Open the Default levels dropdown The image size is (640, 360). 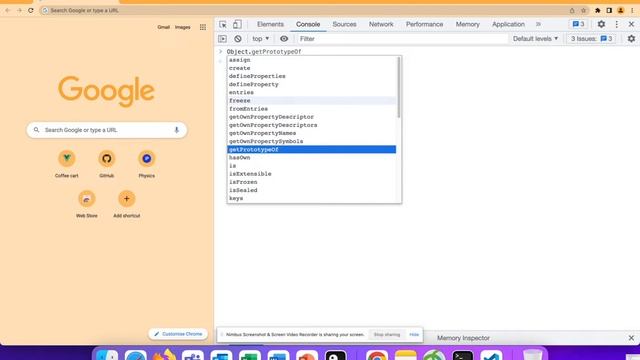(x=535, y=39)
